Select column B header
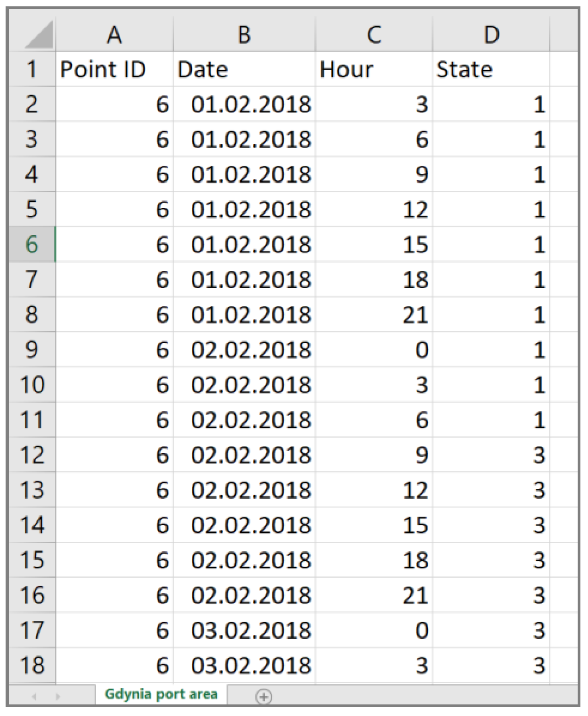This screenshot has height=716, width=588. 244,35
